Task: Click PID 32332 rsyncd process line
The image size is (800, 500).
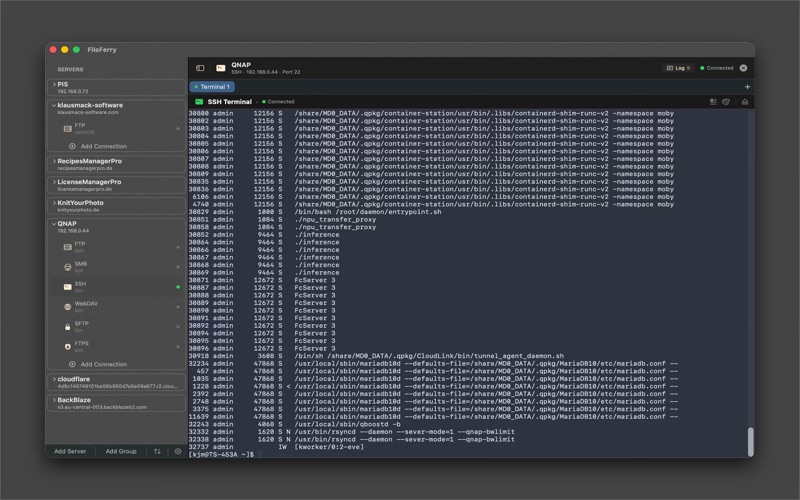Action: [352, 432]
